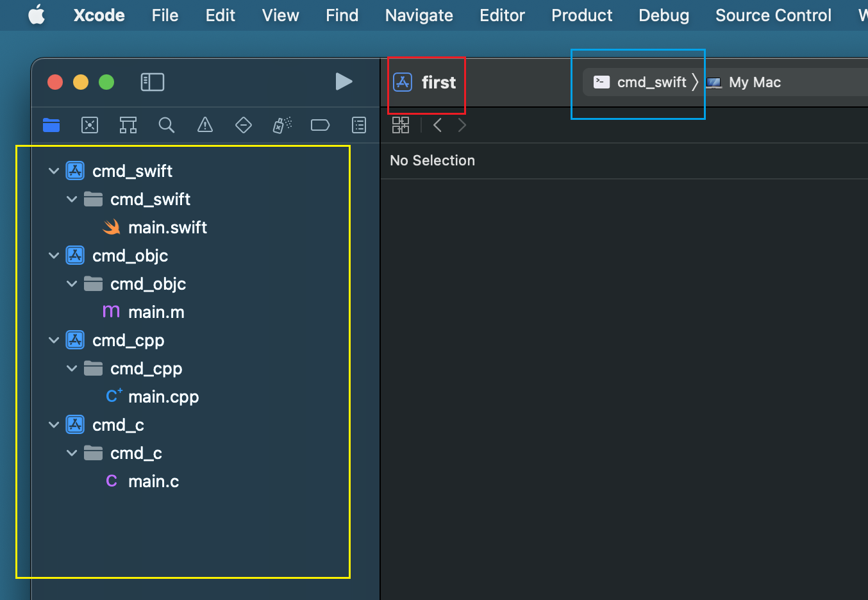Open the Apple menu
This screenshot has width=868, height=600.
click(37, 15)
